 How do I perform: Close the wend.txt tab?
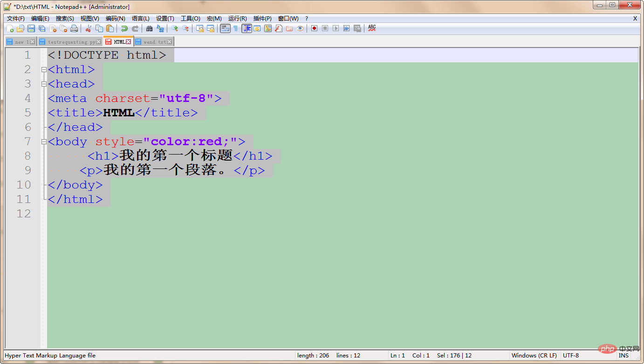169,42
